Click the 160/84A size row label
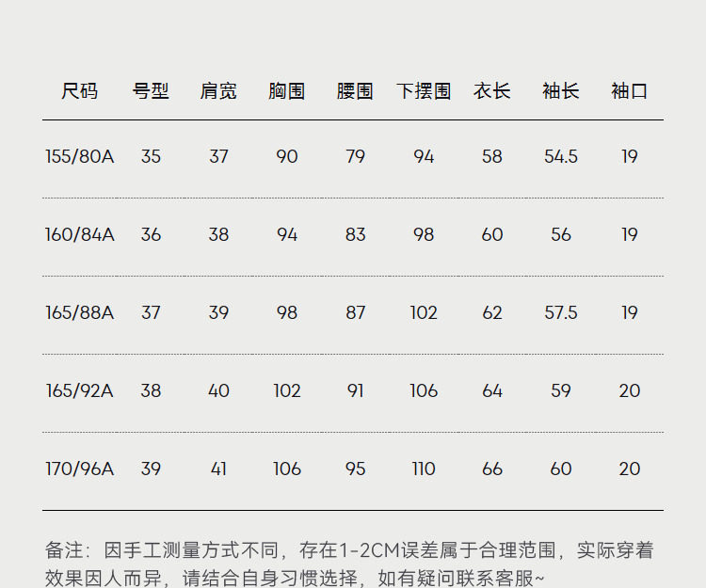706x588 pixels. (x=80, y=234)
